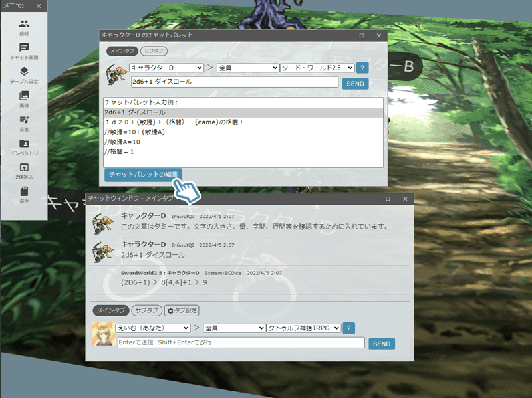Focus the 2d6+1 ダイスロール input field
532x398 pixels.
(x=235, y=82)
